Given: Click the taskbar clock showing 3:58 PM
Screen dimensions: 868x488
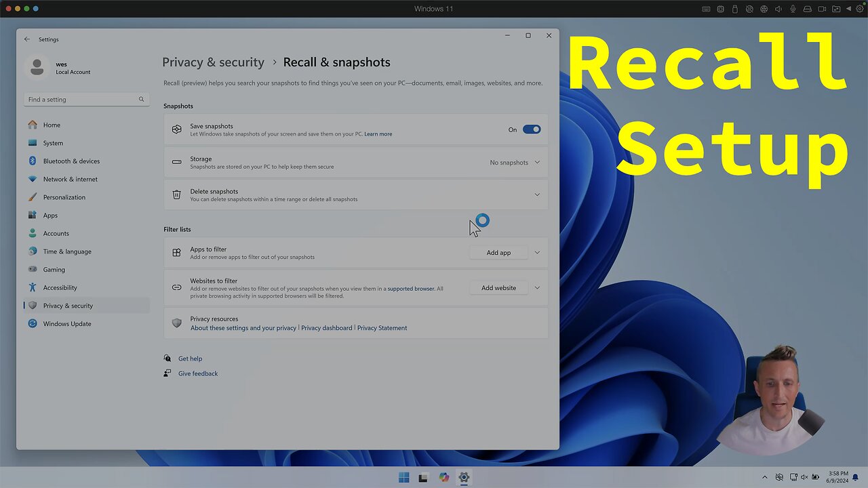Looking at the screenshot, I should (x=837, y=477).
